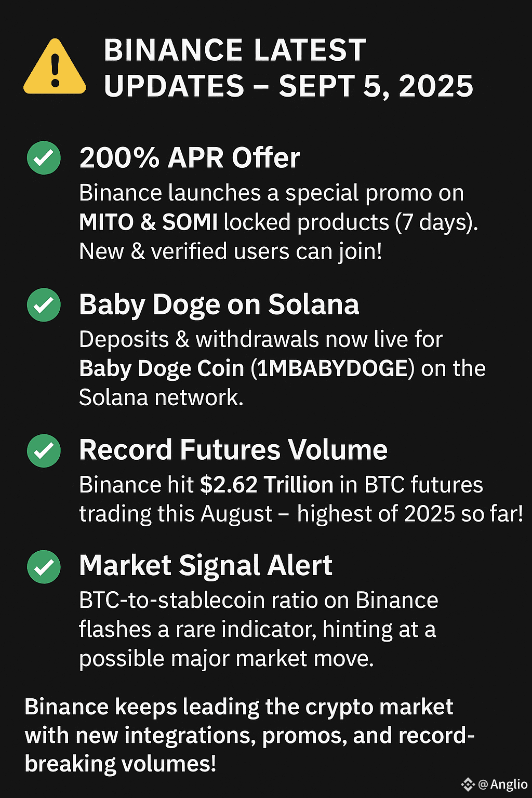This screenshot has width=532, height=798.
Task: Click the bold 1MBABYDOGE coin name
Action: 332,368
